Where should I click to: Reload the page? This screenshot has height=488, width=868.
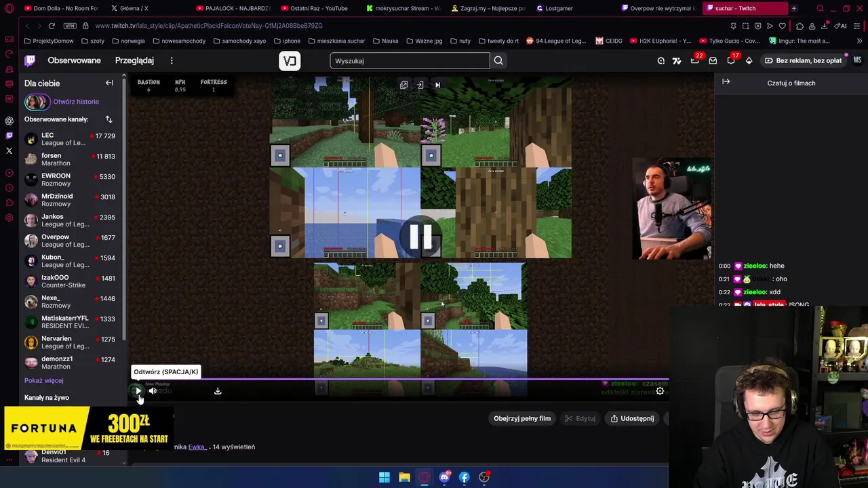pyautogui.click(x=52, y=26)
